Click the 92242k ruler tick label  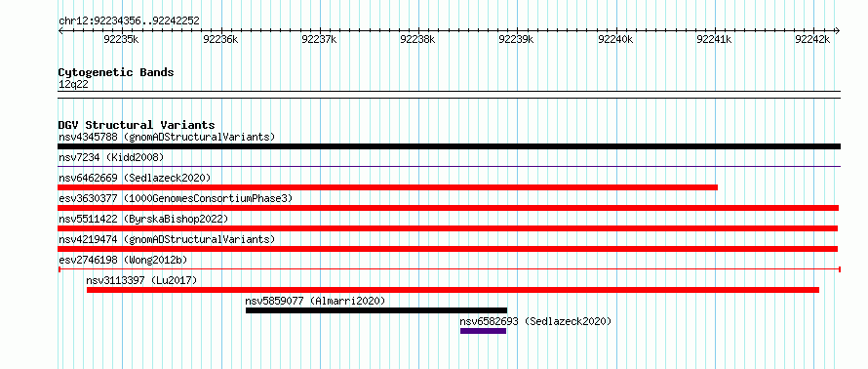tap(812, 39)
